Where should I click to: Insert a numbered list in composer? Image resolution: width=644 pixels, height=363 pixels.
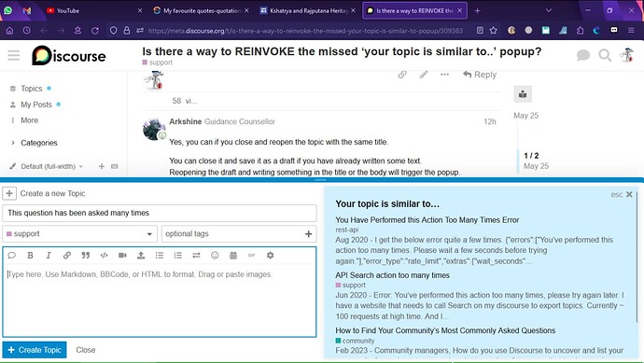point(178,256)
